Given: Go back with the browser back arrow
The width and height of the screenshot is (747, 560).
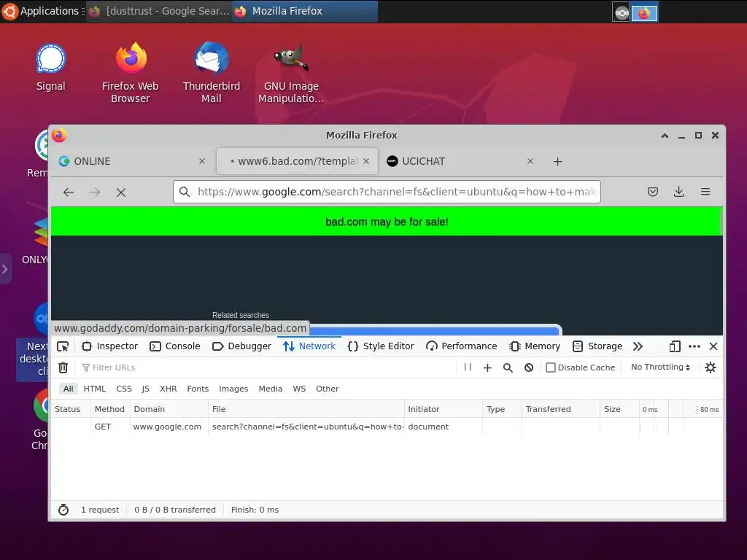Looking at the screenshot, I should tap(69, 192).
